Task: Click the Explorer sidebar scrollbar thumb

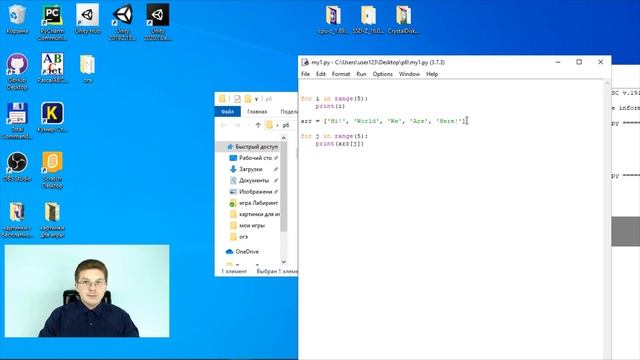Action: tap(284, 187)
